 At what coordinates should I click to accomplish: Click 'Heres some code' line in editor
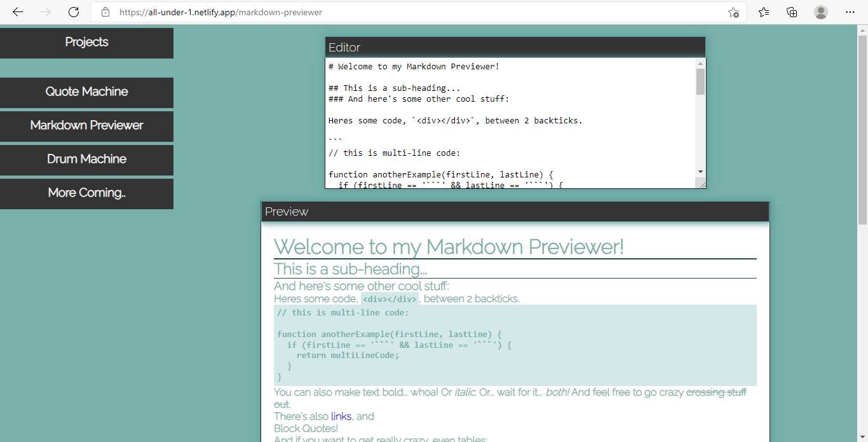pos(456,120)
